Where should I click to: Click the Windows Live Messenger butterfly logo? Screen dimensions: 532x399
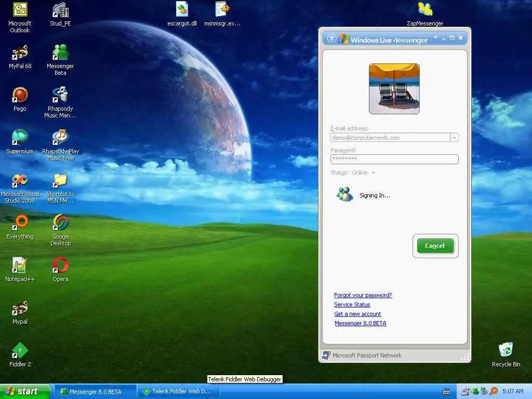point(344,39)
